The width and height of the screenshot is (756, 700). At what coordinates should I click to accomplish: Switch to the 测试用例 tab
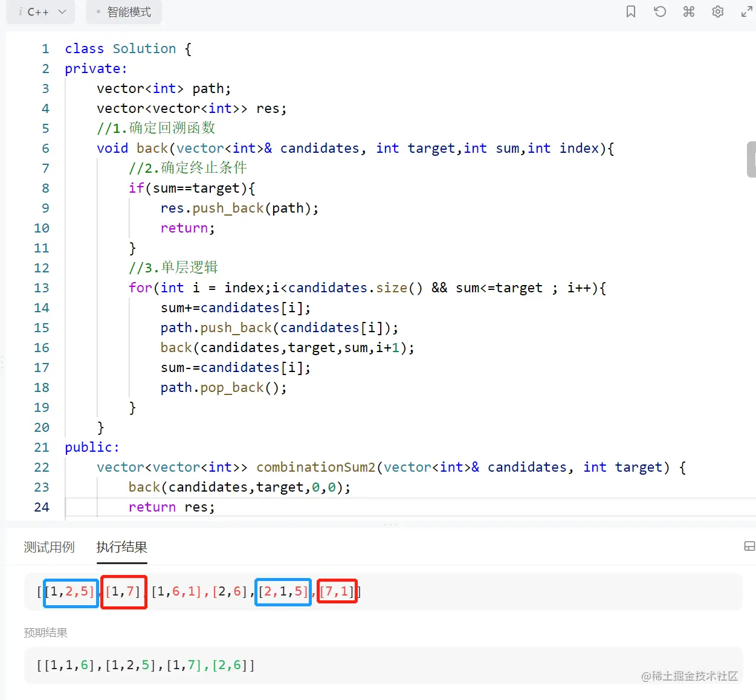[49, 547]
